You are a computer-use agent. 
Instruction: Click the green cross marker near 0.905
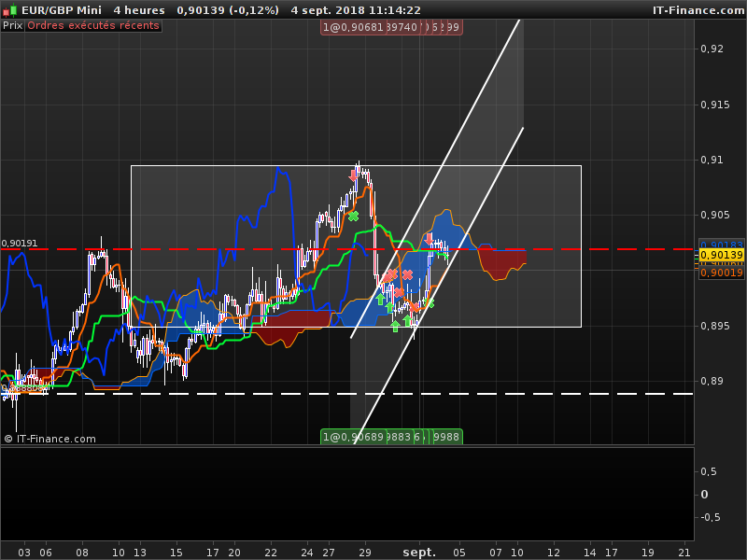click(353, 217)
